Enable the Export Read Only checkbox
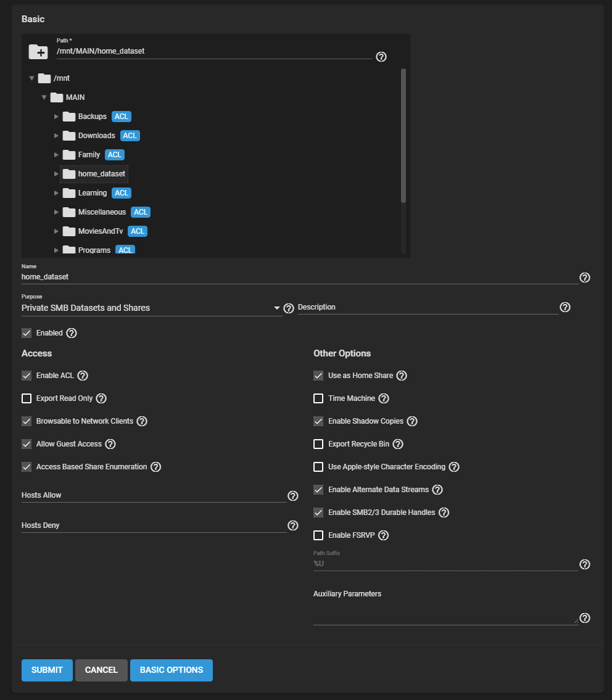612x700 pixels. [x=27, y=398]
